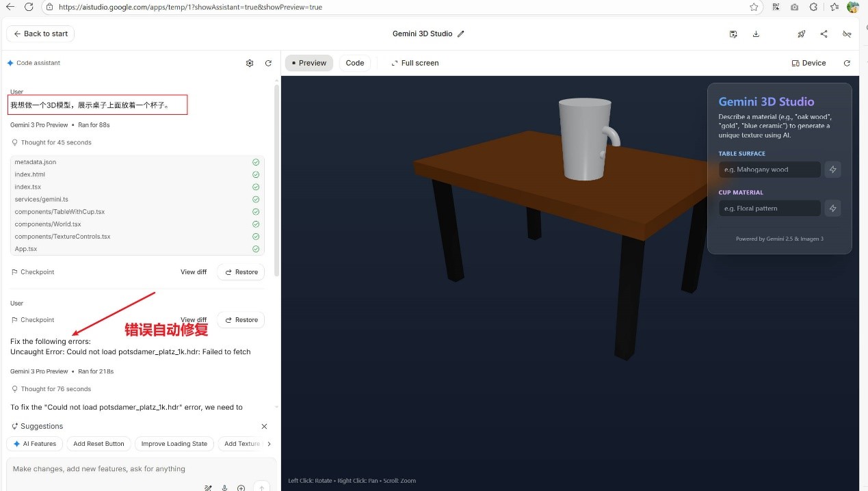
Task: Click pencil icon to rename Gemini 3D Studio
Action: pyautogui.click(x=461, y=34)
